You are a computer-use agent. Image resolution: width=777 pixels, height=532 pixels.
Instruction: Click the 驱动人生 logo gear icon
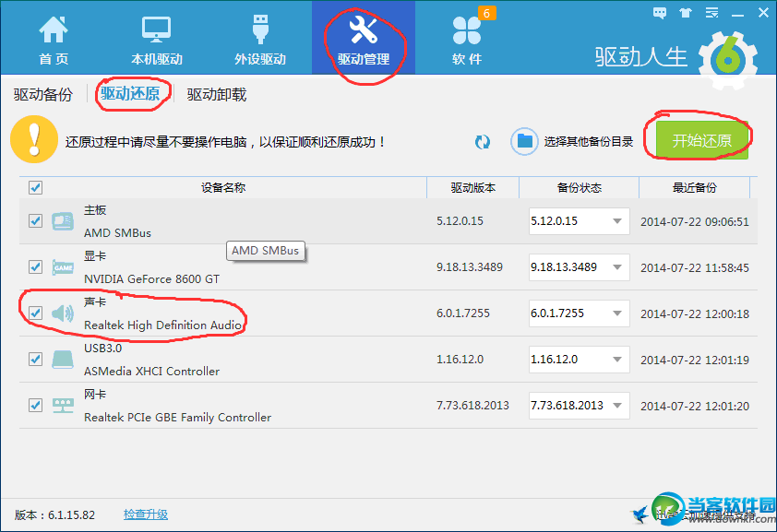(727, 60)
